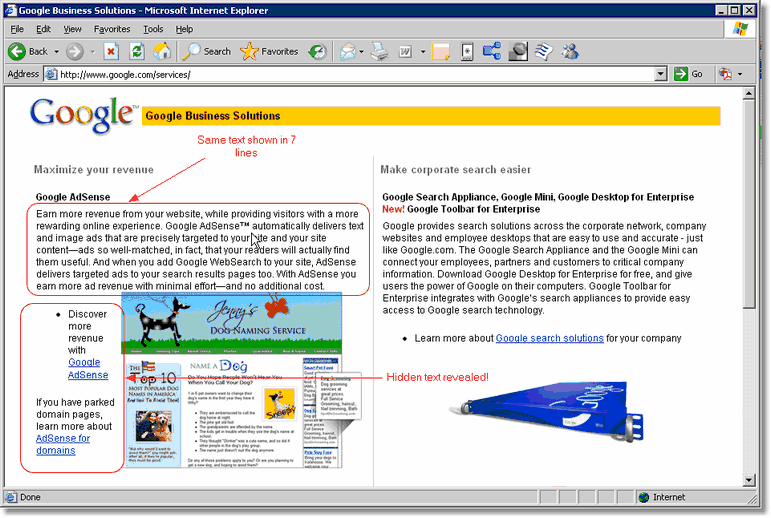Click the Go button

688,74
